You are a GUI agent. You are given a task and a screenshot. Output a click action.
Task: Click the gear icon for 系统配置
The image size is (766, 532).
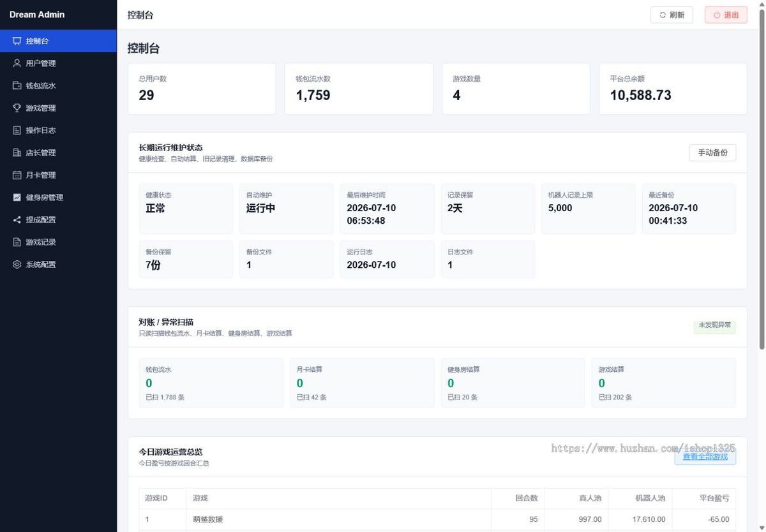click(x=17, y=264)
